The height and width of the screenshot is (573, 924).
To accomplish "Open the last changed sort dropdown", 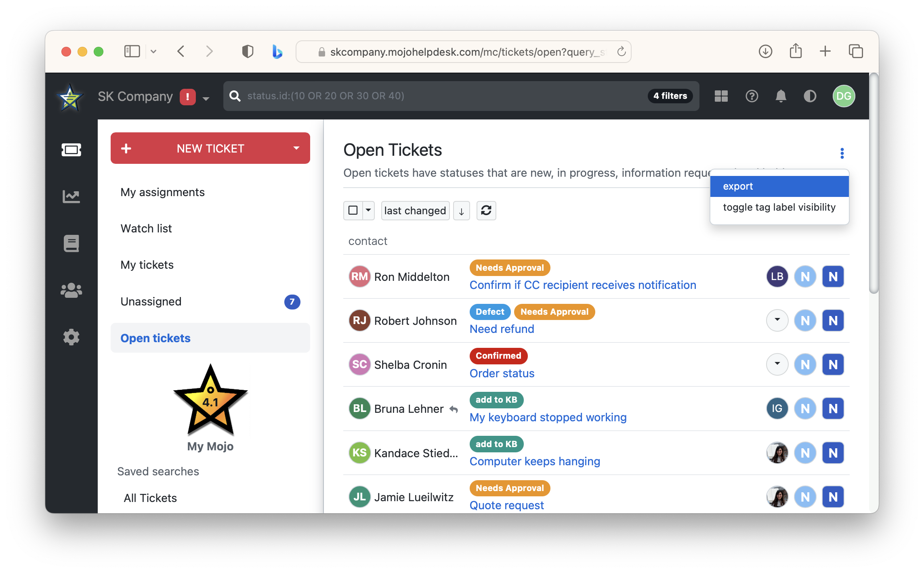I will pos(415,210).
